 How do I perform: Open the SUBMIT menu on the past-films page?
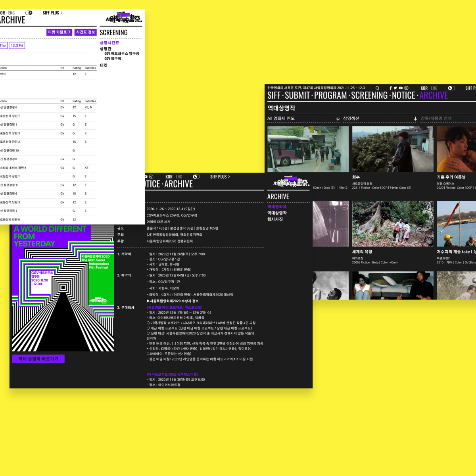coord(297,96)
